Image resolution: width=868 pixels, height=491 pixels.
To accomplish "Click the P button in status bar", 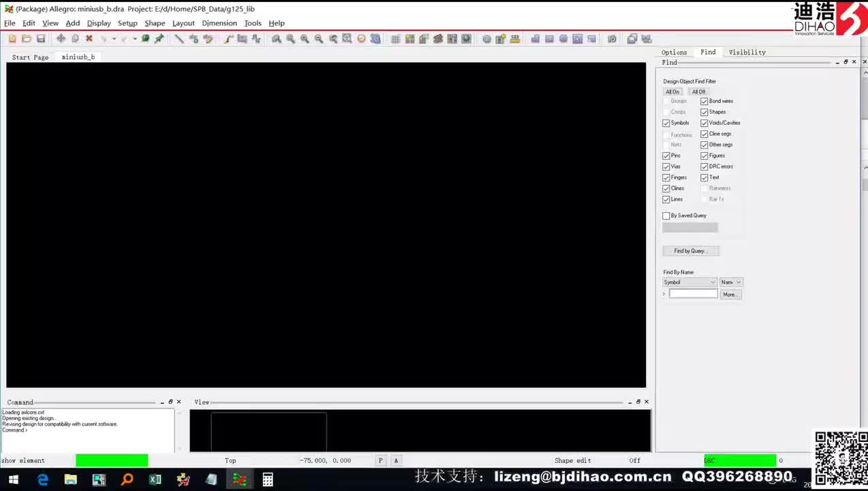I will pos(380,460).
